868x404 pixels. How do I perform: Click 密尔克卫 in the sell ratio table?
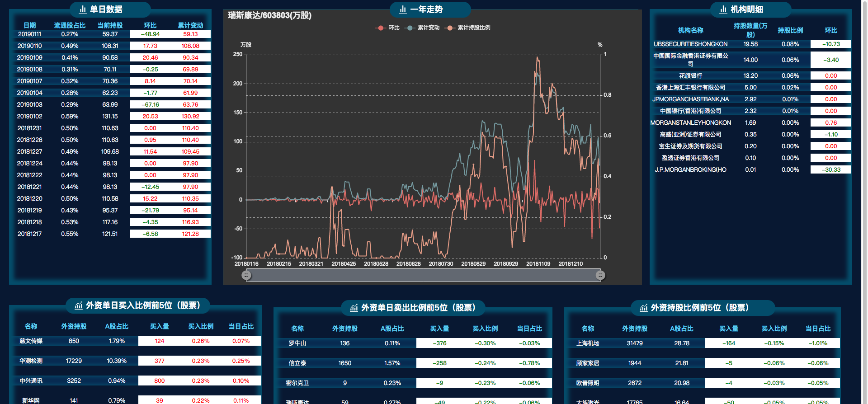[297, 383]
